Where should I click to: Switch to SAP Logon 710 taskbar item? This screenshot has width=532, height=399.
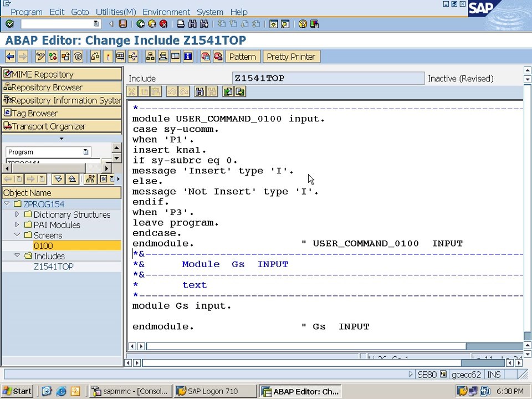click(215, 391)
